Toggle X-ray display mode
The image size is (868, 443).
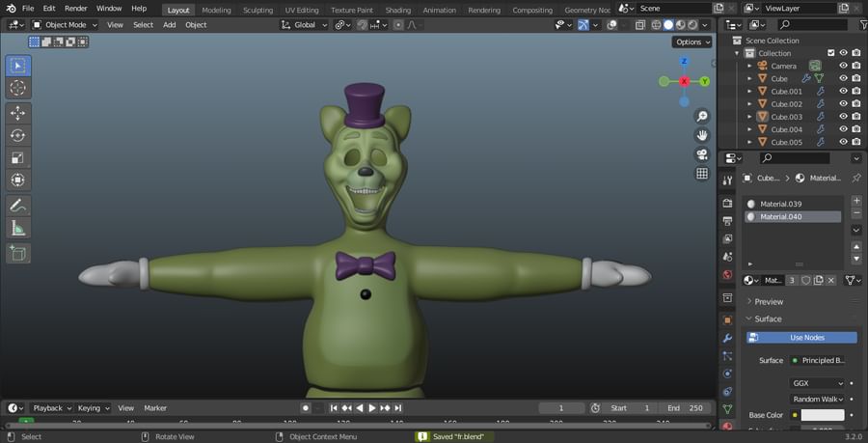[x=640, y=25]
